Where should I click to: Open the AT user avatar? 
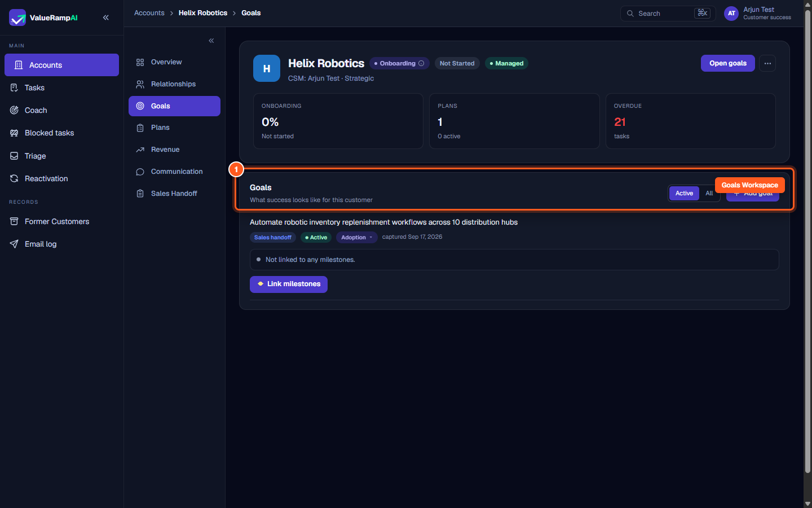(731, 14)
